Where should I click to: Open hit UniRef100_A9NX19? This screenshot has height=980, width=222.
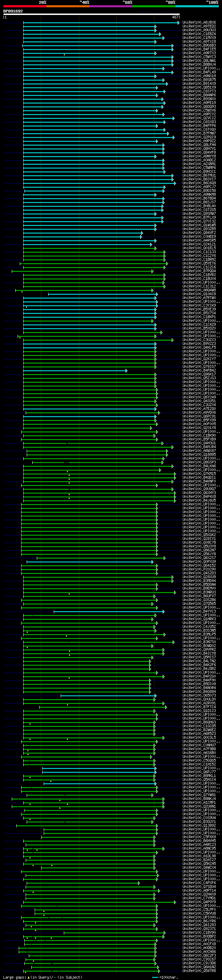tap(199, 76)
